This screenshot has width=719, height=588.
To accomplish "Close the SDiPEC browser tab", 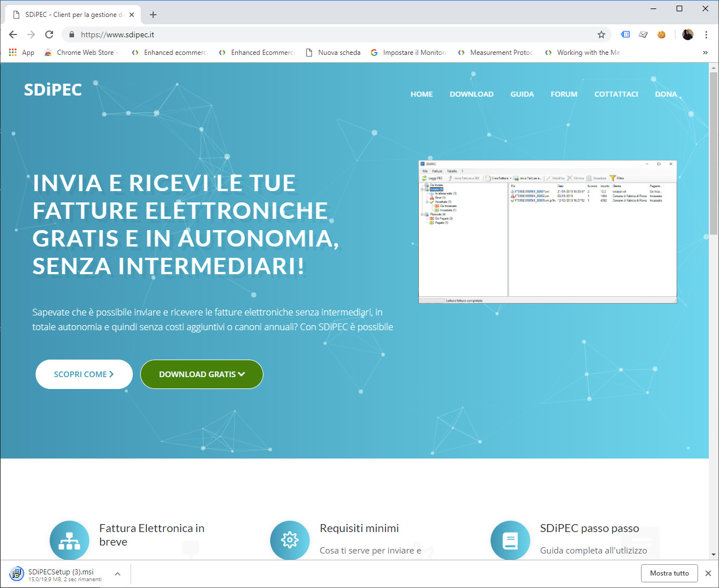I will [132, 15].
